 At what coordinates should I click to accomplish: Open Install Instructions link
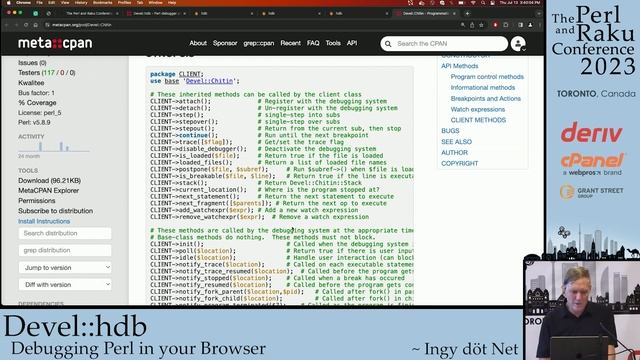pos(44,221)
